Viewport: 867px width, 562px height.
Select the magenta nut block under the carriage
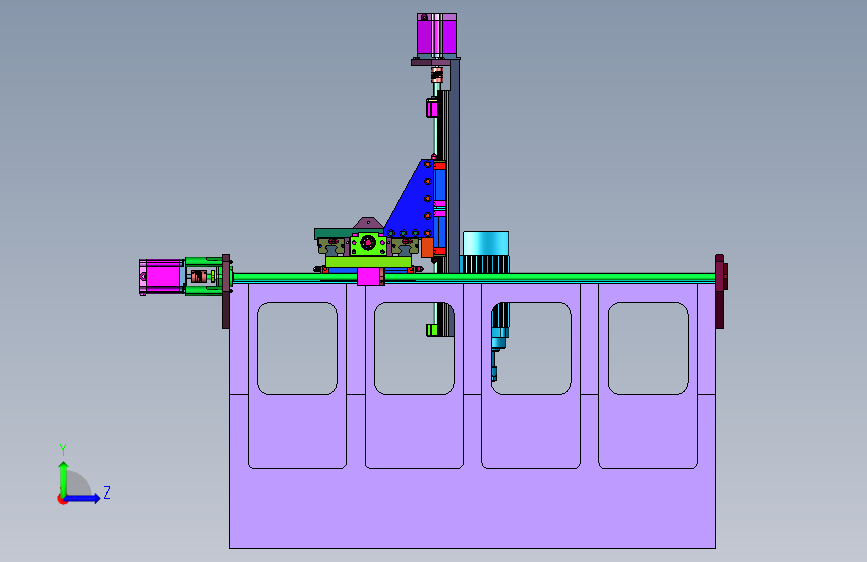tap(370, 277)
